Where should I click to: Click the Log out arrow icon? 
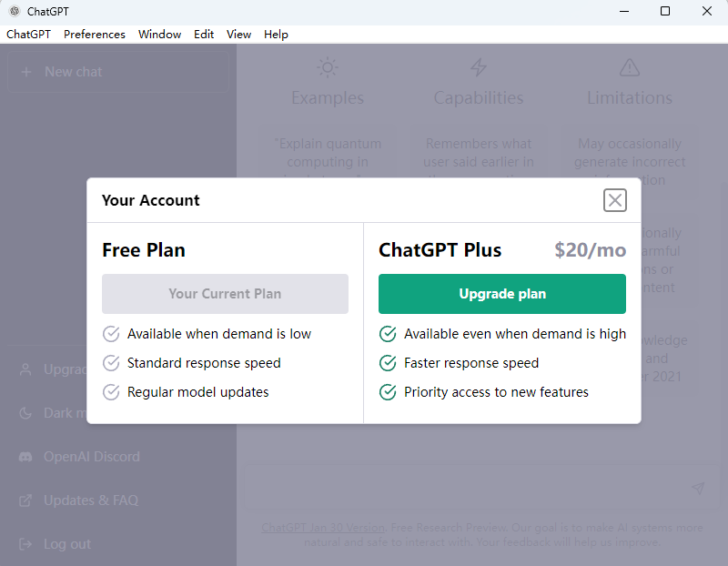click(25, 544)
